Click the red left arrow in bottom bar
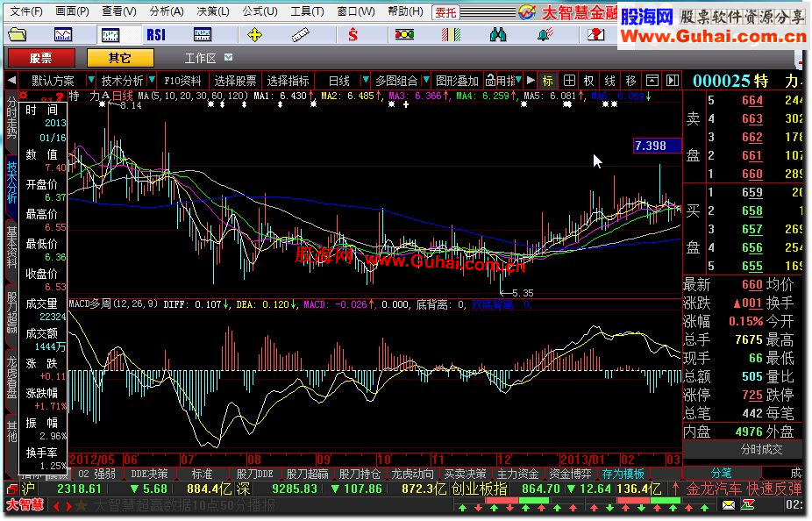The width and height of the screenshot is (812, 521). pyautogui.click(x=56, y=505)
